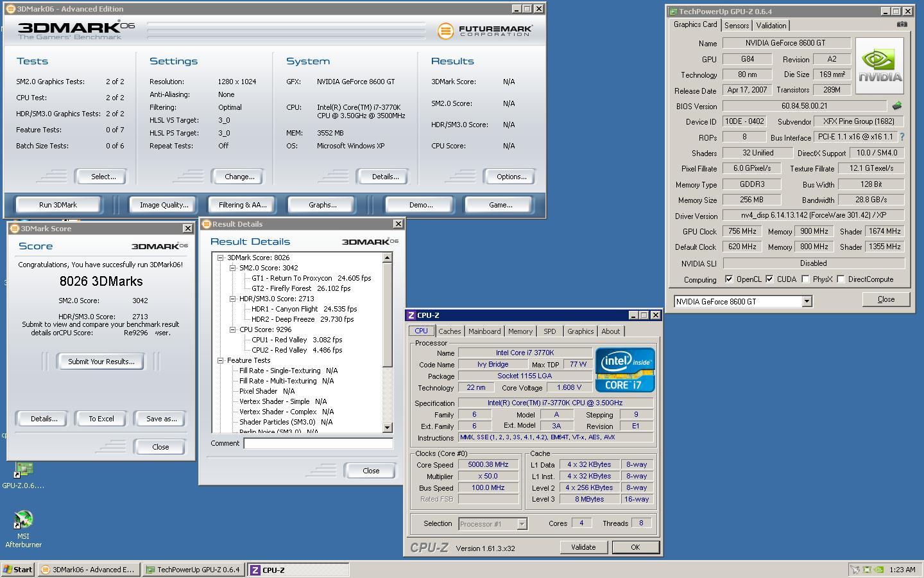Click the Filtering & AA button
Screen dimensions: 924x578
click(x=243, y=205)
